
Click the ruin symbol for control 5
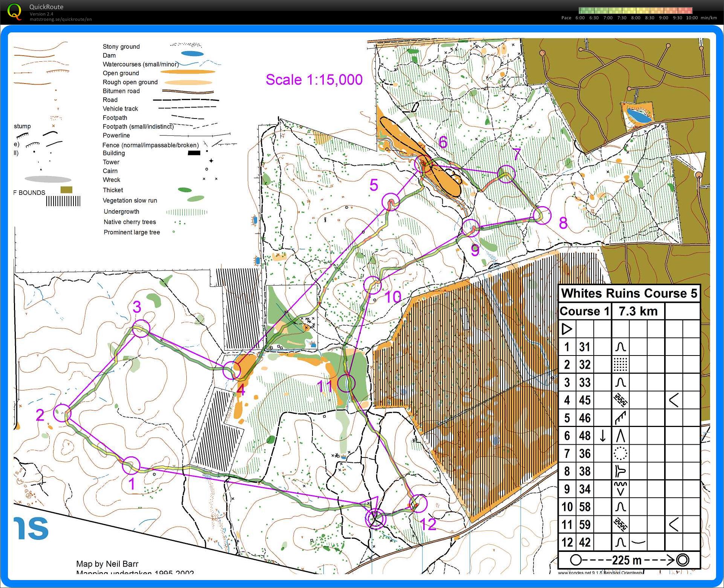tap(620, 418)
